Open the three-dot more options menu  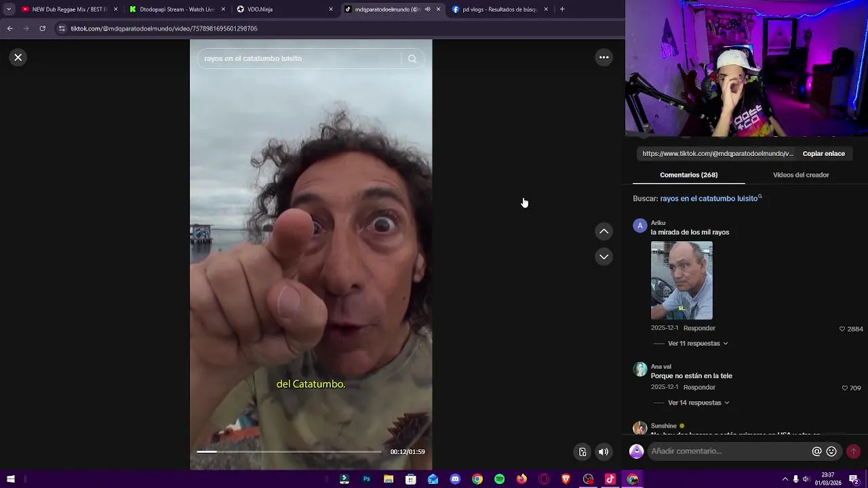(x=604, y=58)
